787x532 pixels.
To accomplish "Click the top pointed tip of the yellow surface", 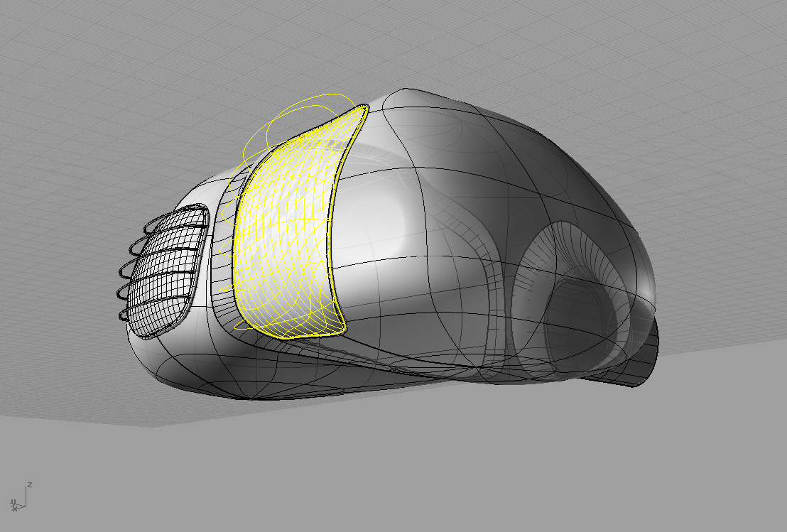I will point(364,108).
